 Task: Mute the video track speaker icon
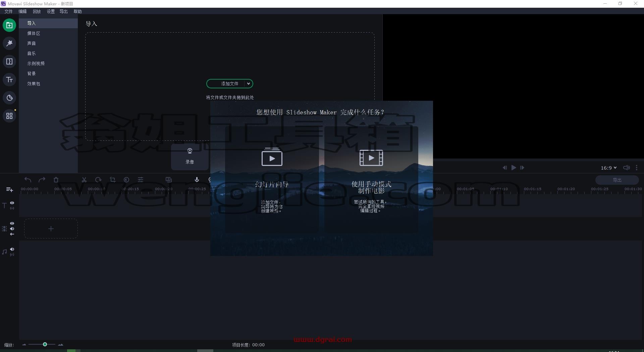(12, 229)
